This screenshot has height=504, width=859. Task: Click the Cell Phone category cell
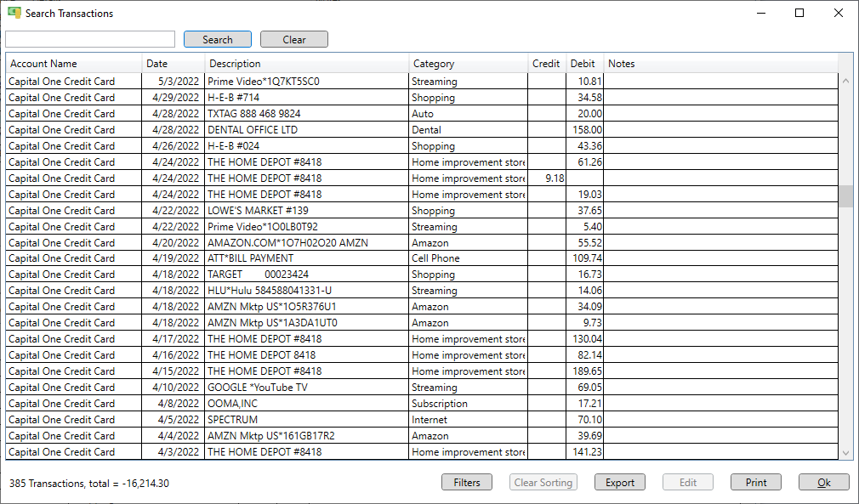469,258
